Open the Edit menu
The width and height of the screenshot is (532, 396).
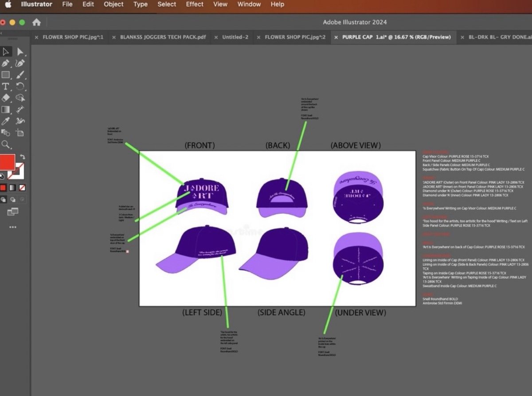tap(88, 4)
